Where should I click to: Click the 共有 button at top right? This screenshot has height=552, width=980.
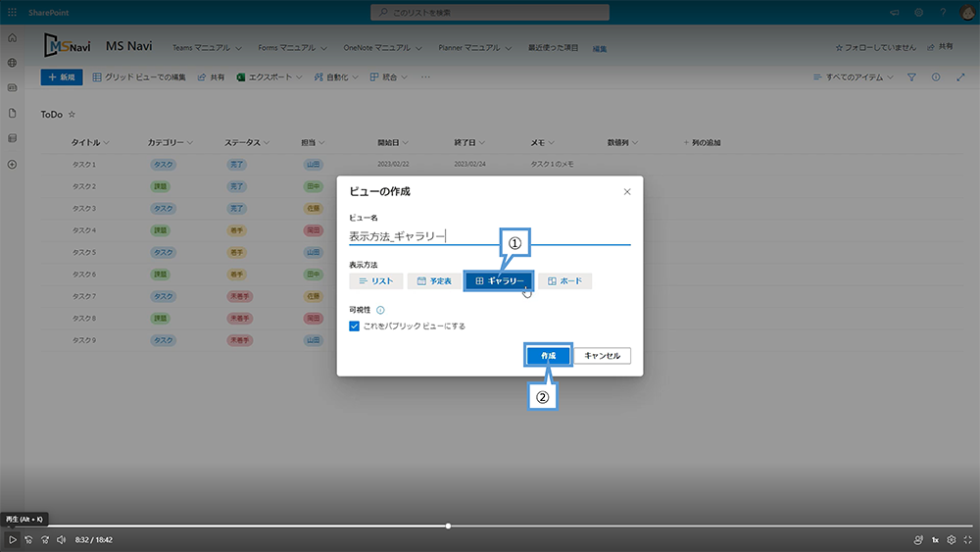click(x=940, y=47)
